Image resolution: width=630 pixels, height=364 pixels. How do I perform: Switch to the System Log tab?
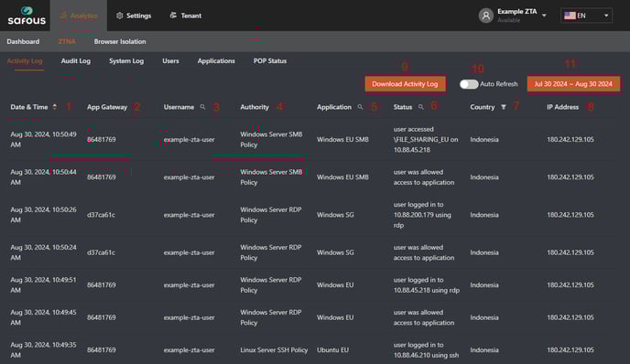coord(126,61)
